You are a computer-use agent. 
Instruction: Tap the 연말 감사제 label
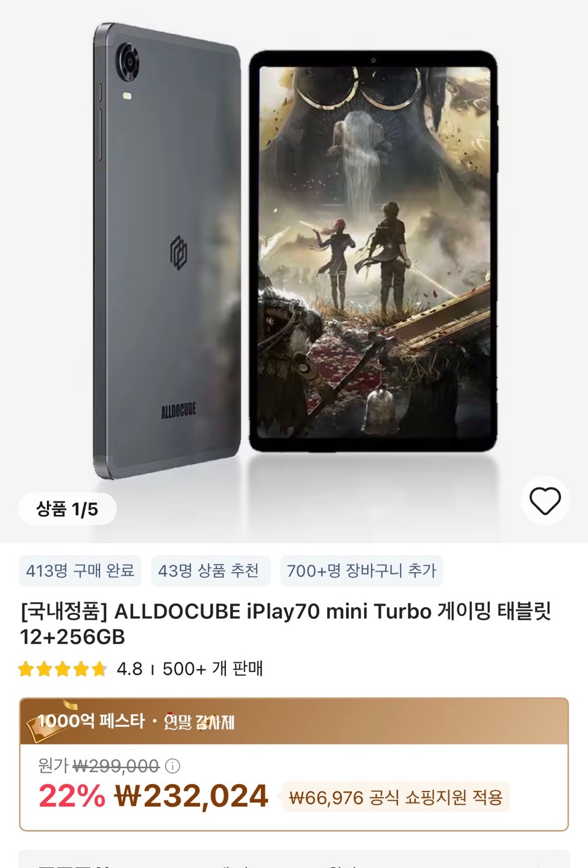(x=199, y=722)
